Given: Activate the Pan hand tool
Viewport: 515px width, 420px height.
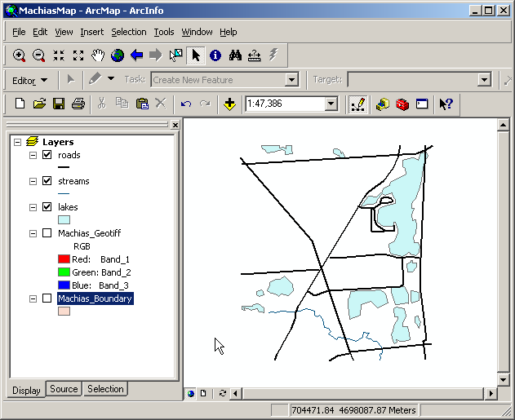Looking at the screenshot, I should 98,55.
